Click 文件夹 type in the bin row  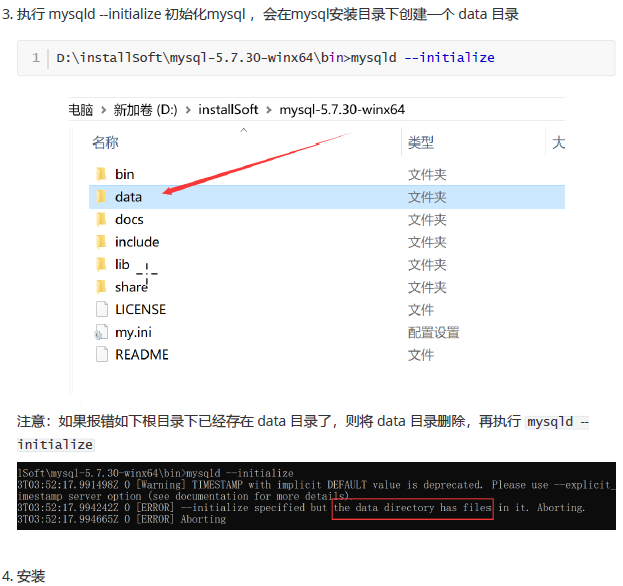[427, 175]
